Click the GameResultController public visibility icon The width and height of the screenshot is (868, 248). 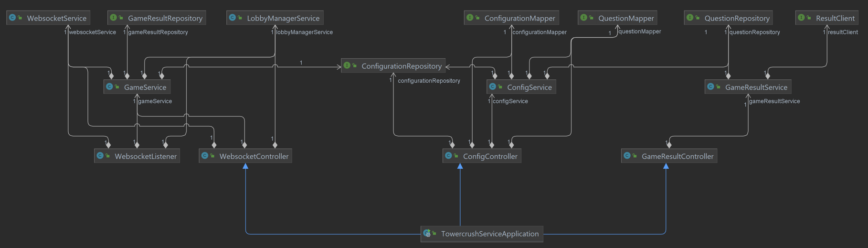tap(635, 156)
